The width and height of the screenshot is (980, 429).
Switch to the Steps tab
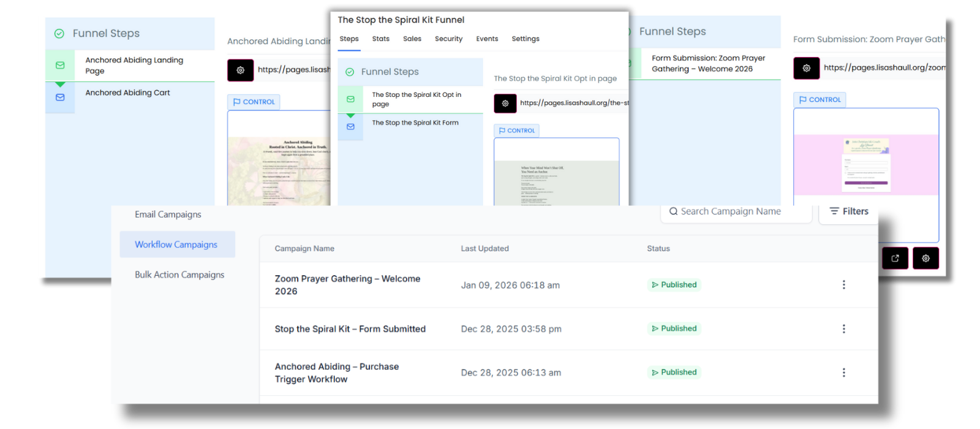click(349, 39)
